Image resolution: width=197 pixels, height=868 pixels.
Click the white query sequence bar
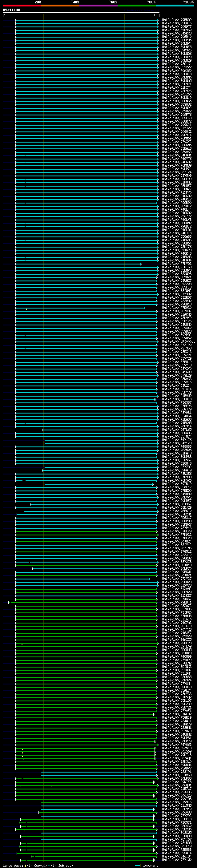point(81,12)
